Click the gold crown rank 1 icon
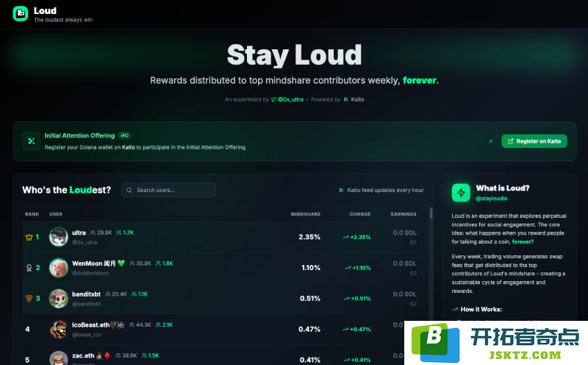Viewport: 588px width, 365px height. point(29,237)
